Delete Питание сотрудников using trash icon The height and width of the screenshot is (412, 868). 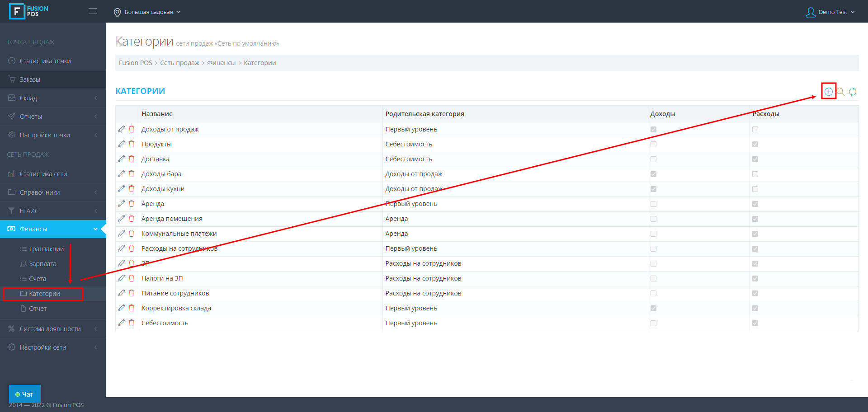[x=132, y=293]
